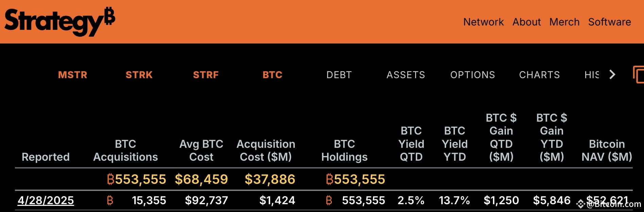Open the Network page link
The image size is (644, 212).
click(x=483, y=22)
